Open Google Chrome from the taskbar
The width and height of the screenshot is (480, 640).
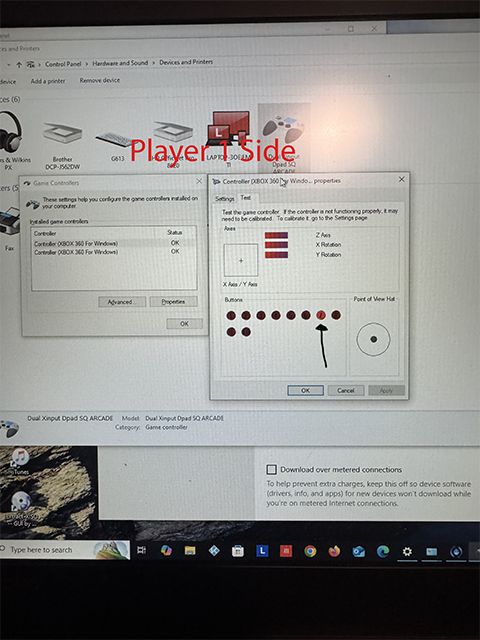tap(310, 551)
